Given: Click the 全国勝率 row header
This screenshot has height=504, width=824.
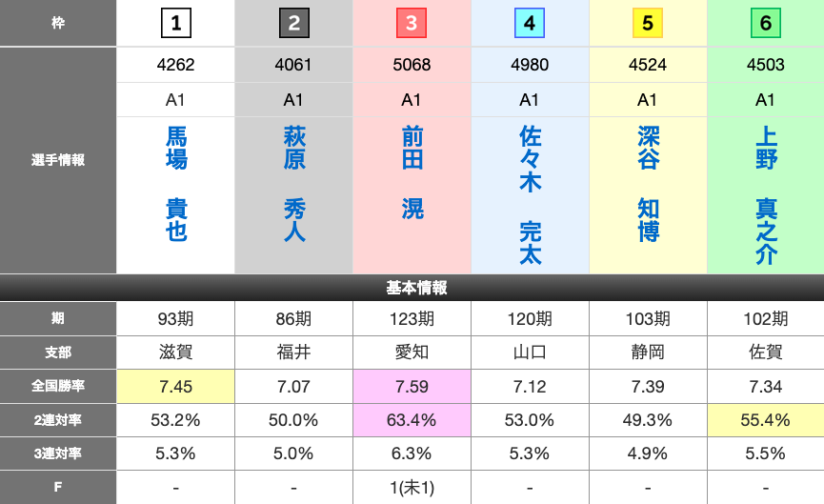Looking at the screenshot, I should [x=58, y=386].
